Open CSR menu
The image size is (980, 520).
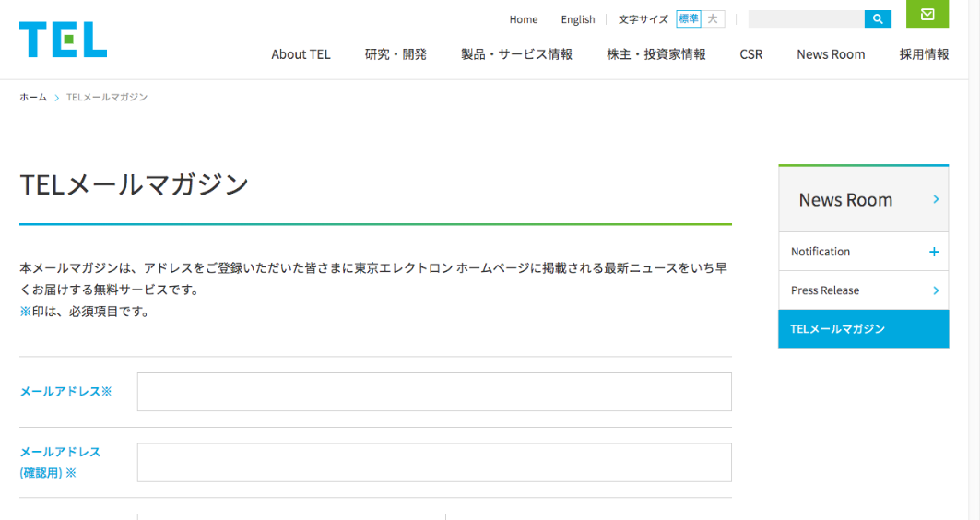[750, 54]
